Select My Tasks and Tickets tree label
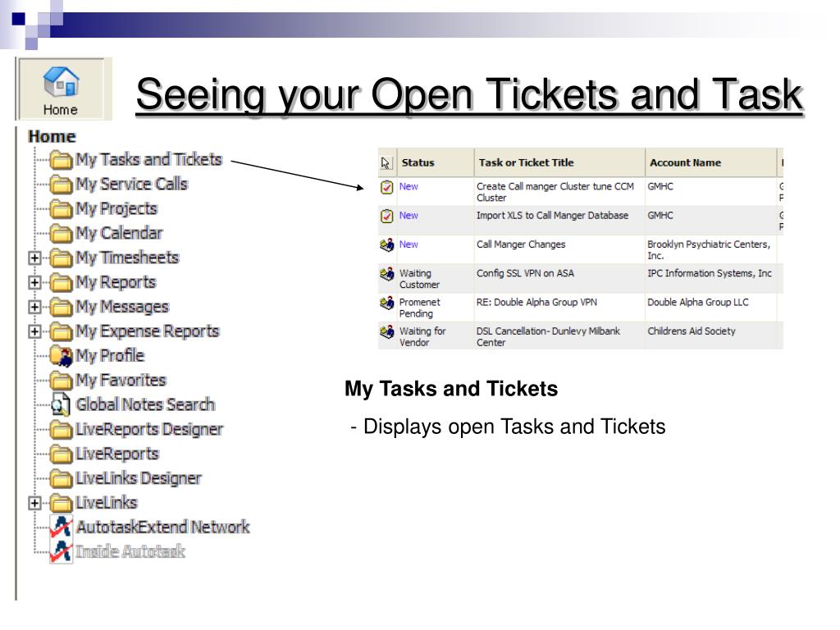This screenshot has width=840, height=630. pyautogui.click(x=148, y=160)
